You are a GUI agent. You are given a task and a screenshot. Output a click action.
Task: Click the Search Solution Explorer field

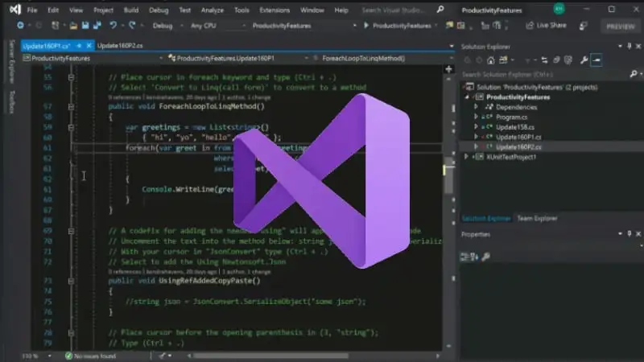[545, 74]
